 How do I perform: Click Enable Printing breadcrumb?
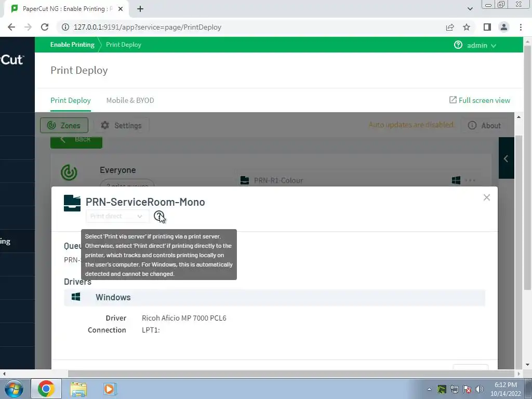[72, 45]
